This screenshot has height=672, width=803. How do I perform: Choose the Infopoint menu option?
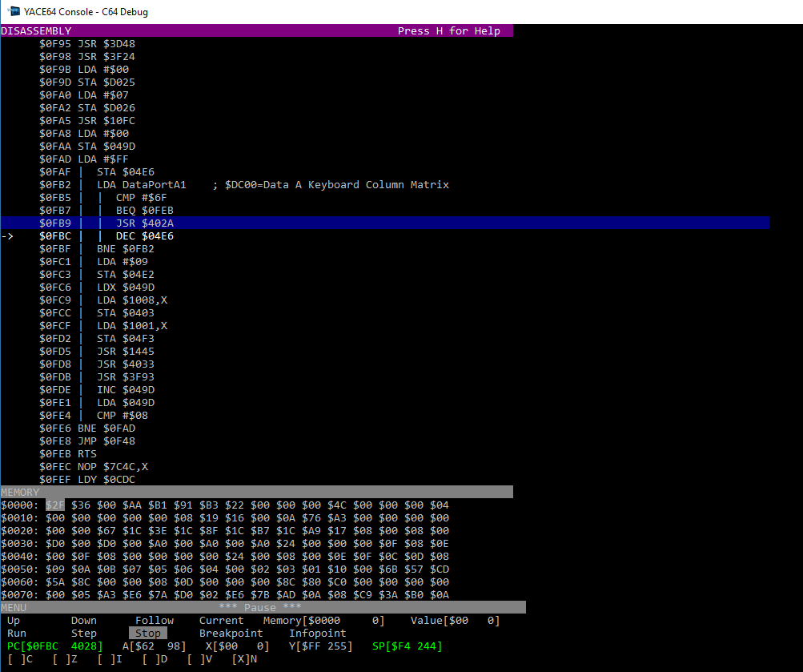tap(318, 633)
